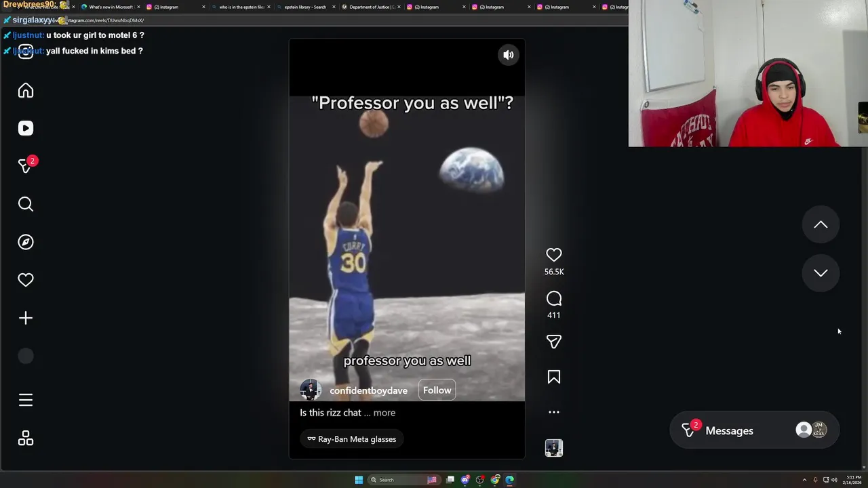This screenshot has width=868, height=488.
Task: Open the network status tray icon
Action: pos(826,480)
